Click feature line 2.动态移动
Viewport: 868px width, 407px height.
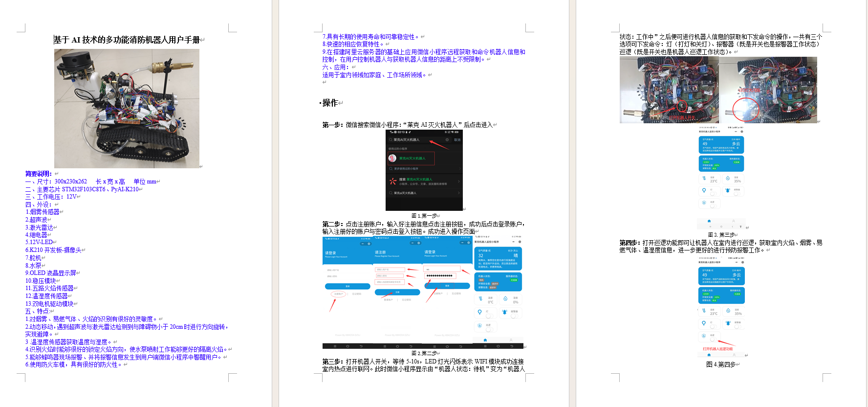coord(127,330)
